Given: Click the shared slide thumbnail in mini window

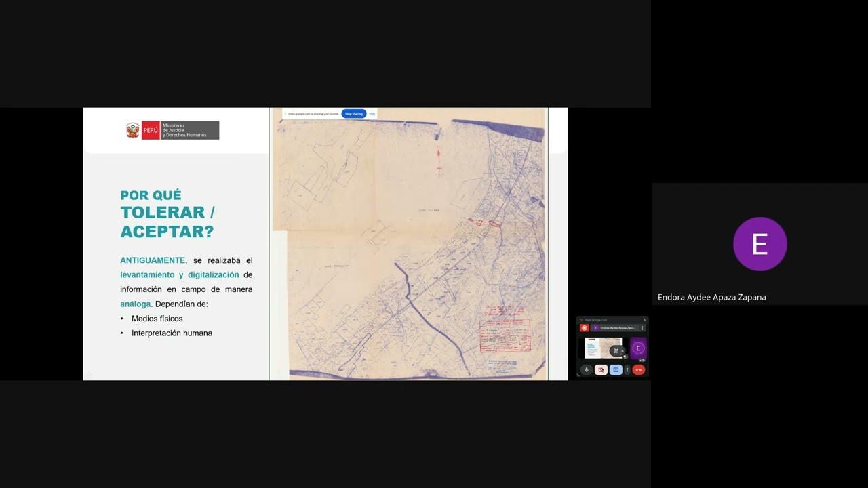Looking at the screenshot, I should point(604,348).
